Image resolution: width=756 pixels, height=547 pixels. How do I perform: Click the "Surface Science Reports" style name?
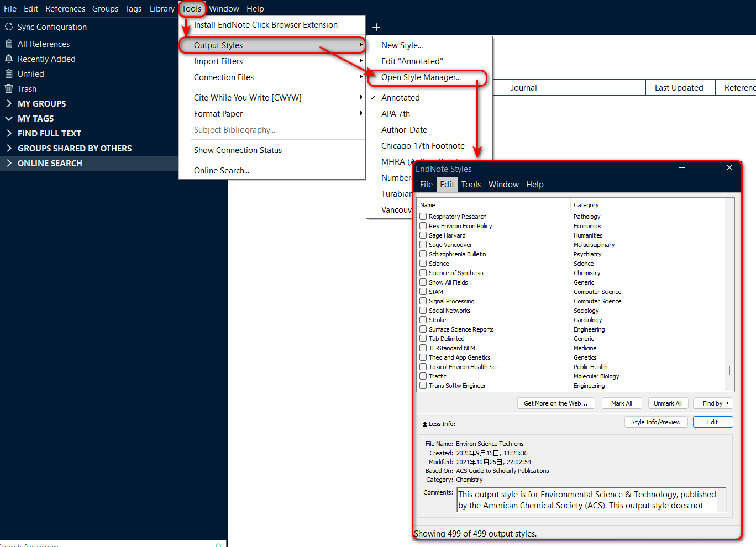click(x=461, y=329)
